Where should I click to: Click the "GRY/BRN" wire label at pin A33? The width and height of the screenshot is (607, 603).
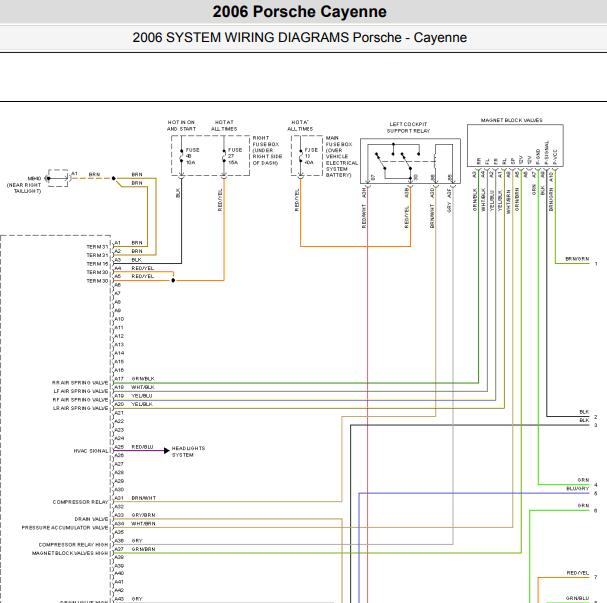(143, 515)
